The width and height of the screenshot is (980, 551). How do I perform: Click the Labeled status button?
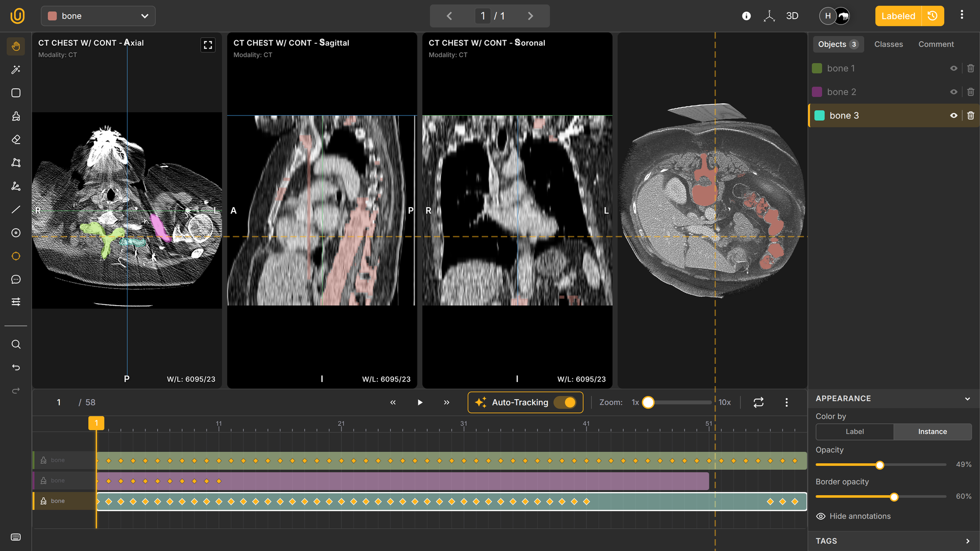click(x=898, y=16)
